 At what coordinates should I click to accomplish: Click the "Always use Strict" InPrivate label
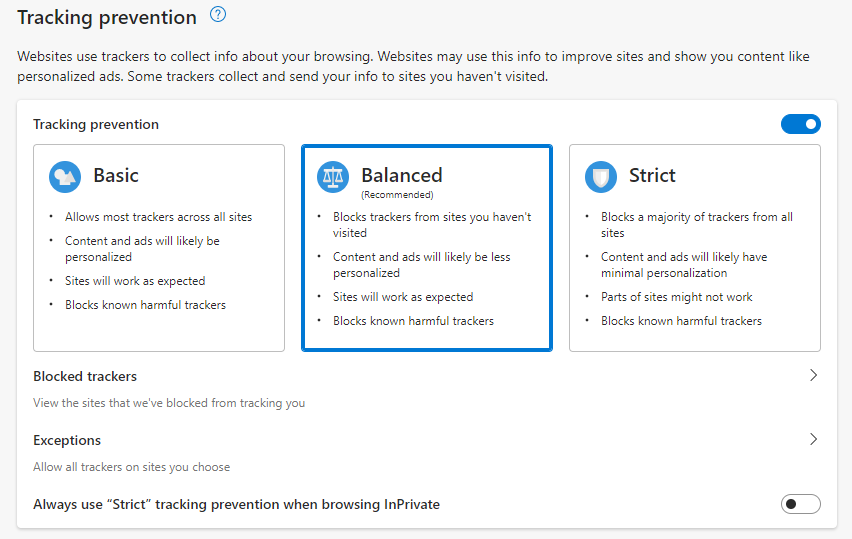click(236, 504)
